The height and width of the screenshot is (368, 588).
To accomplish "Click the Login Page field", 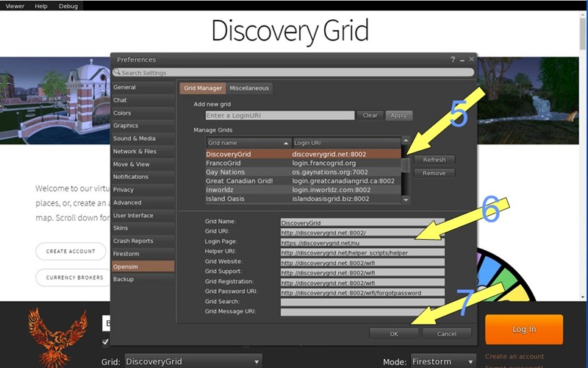I will 362,243.
